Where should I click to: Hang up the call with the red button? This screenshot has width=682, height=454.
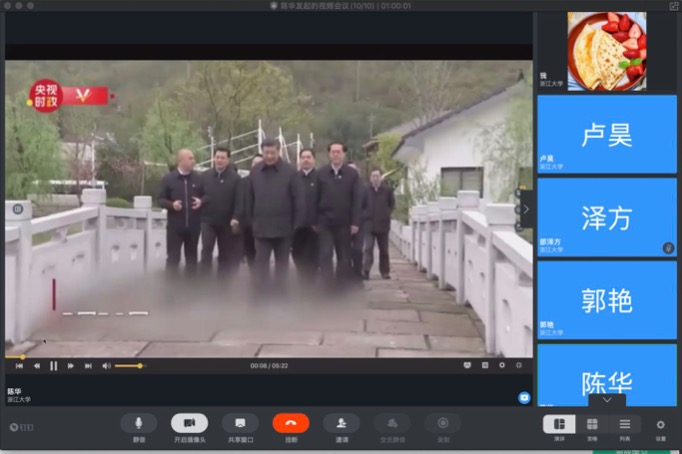[x=291, y=423]
